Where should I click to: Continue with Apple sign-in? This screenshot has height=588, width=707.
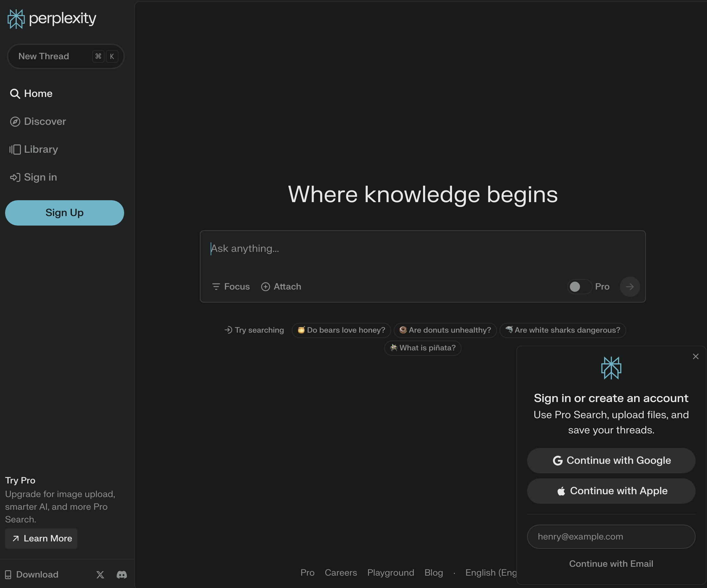coord(611,491)
